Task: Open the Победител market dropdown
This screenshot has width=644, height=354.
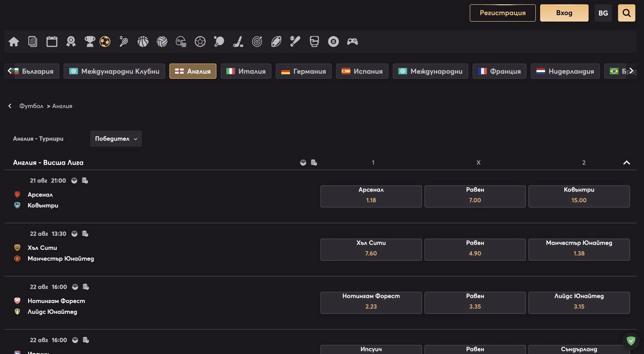Action: (x=116, y=139)
